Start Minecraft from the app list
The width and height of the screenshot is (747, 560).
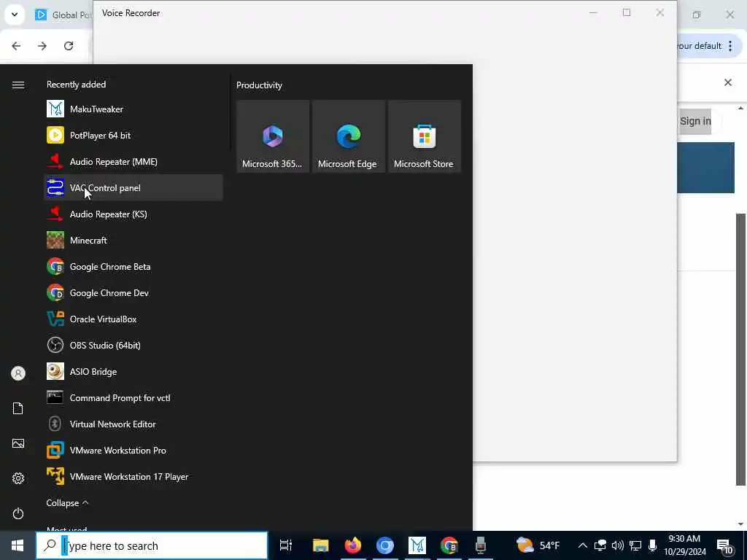click(x=133, y=240)
